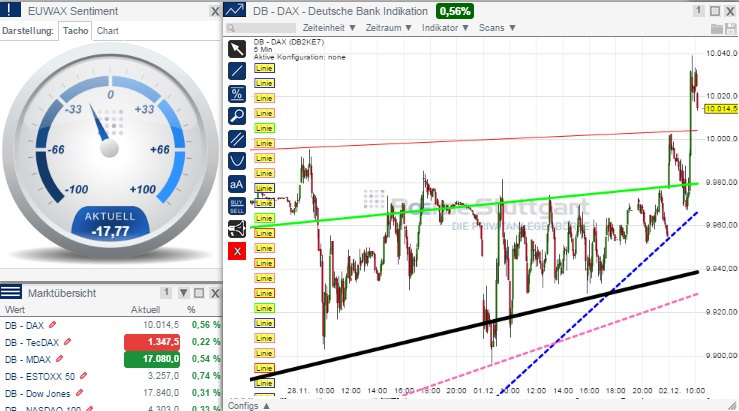This screenshot has height=411, width=739.
Task: Click the AKTUELL -17,77 gauge readout
Action: click(x=110, y=224)
